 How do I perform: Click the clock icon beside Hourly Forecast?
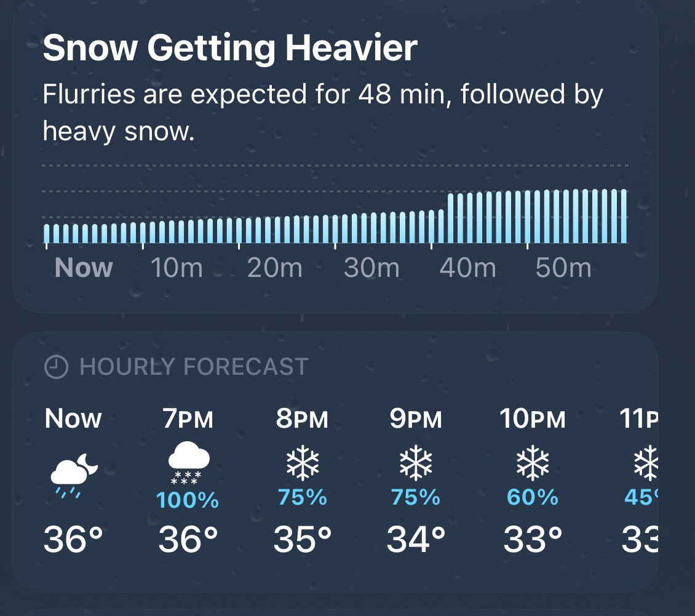point(56,367)
